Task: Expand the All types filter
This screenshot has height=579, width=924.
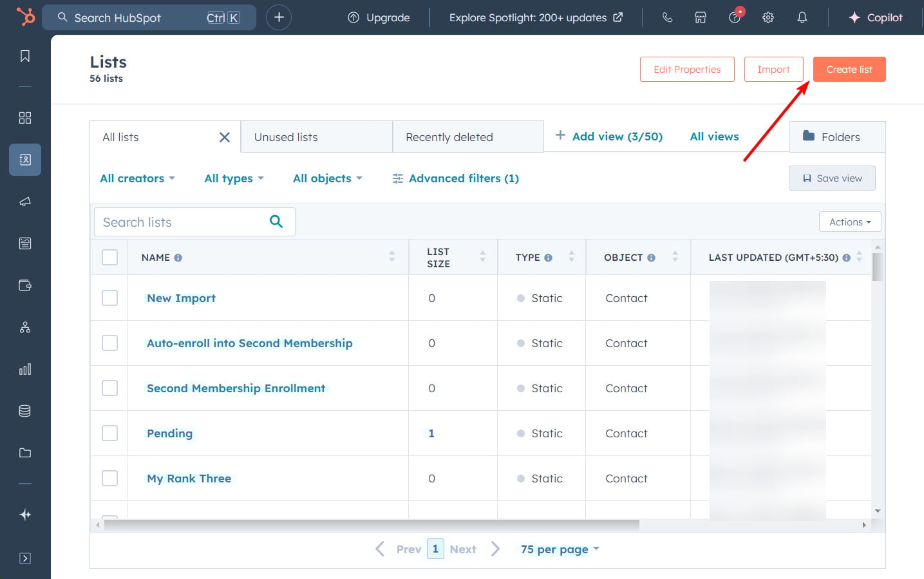Action: point(233,178)
